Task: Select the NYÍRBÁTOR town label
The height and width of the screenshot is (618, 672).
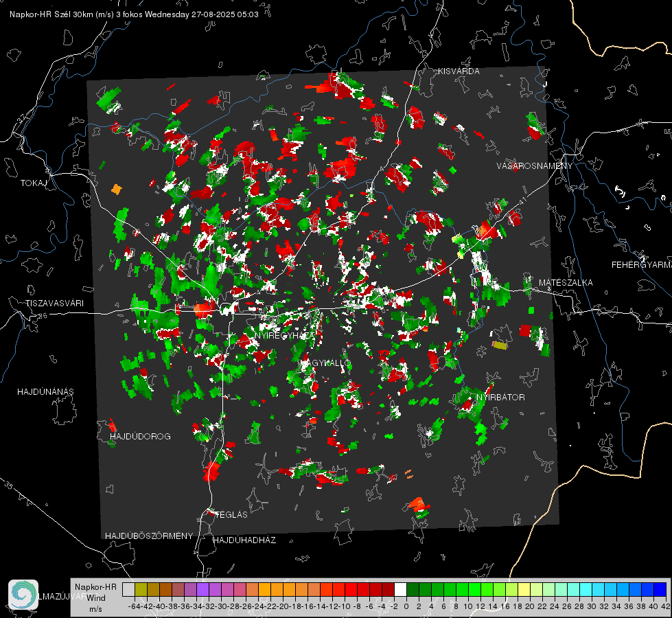Action: (500, 398)
